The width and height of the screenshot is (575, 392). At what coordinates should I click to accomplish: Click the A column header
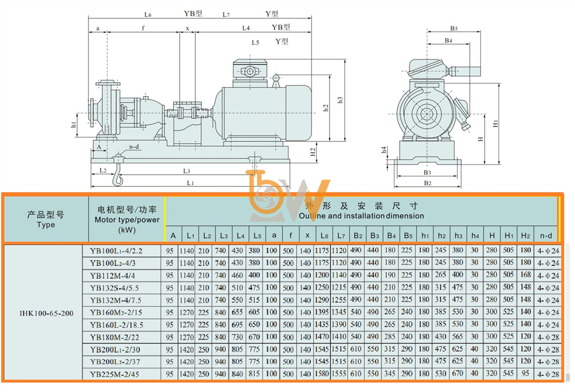(x=174, y=236)
